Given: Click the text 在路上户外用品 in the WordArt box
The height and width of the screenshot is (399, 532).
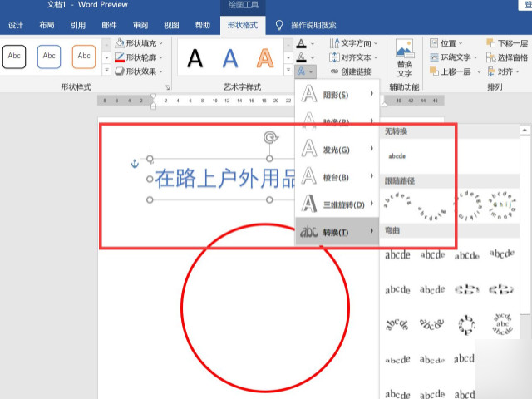Looking at the screenshot, I should pos(225,179).
